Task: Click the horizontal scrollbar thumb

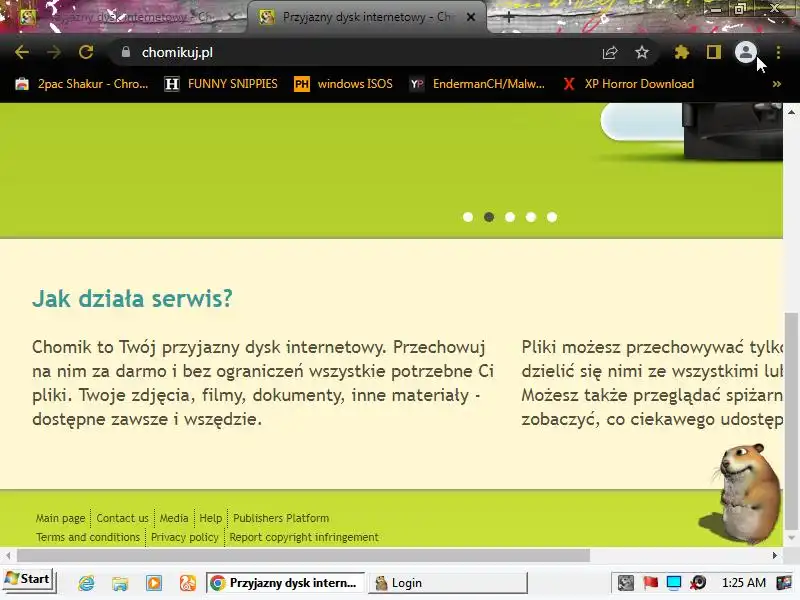Action: click(x=304, y=555)
